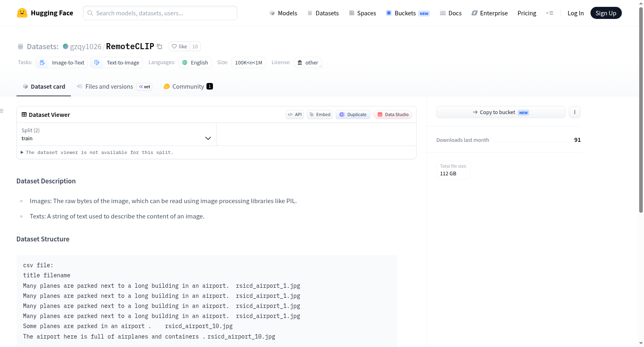
Task: Open the Split train dropdown
Action: pyautogui.click(x=116, y=134)
